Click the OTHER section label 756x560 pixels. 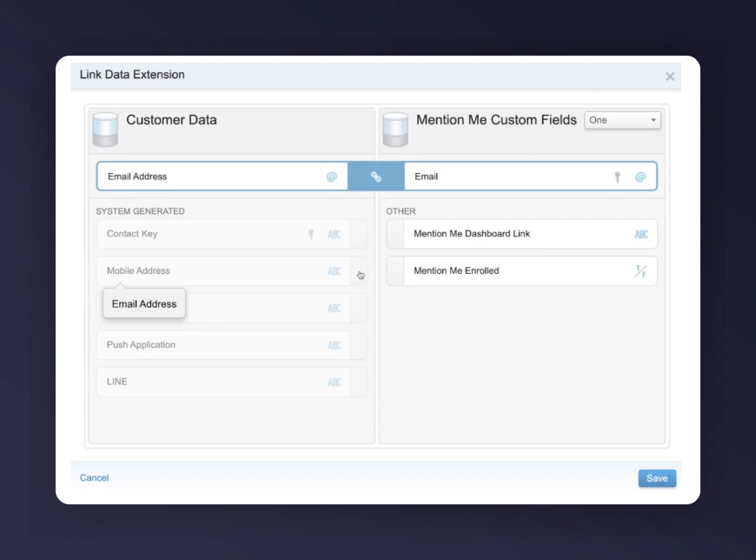tap(401, 211)
